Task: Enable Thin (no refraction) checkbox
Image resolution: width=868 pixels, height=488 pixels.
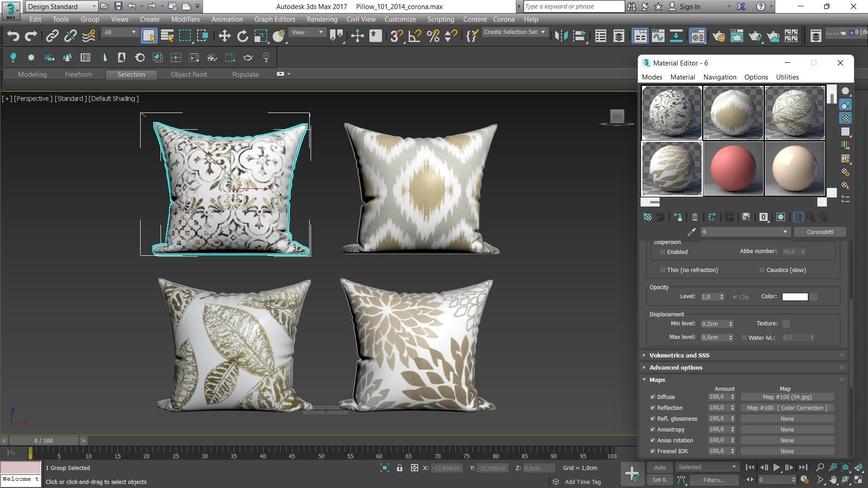Action: [x=663, y=270]
